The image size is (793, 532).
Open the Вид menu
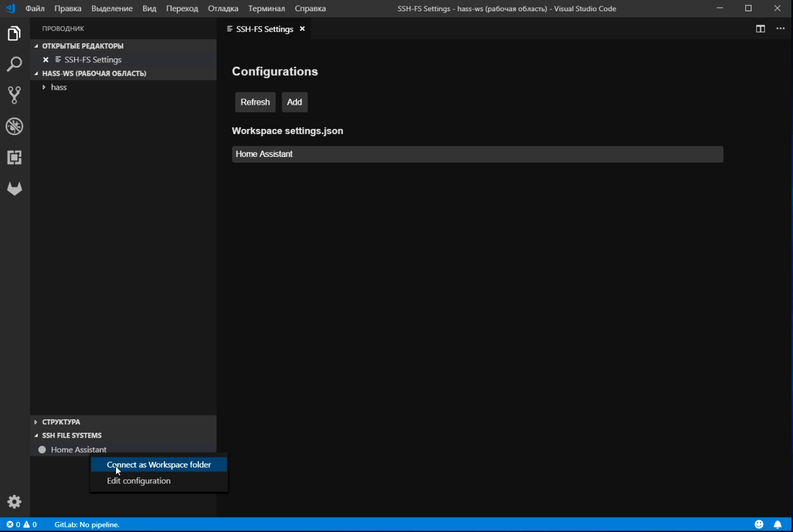click(149, 8)
